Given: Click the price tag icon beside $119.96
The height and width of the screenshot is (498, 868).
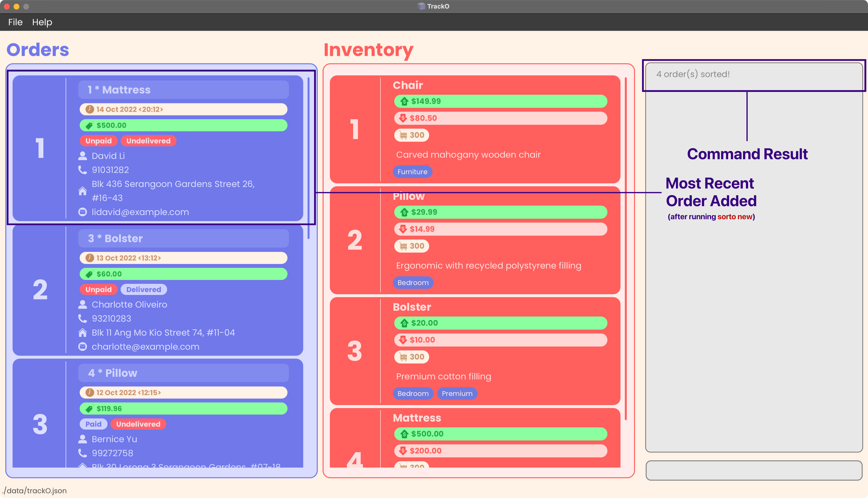Looking at the screenshot, I should coord(89,409).
